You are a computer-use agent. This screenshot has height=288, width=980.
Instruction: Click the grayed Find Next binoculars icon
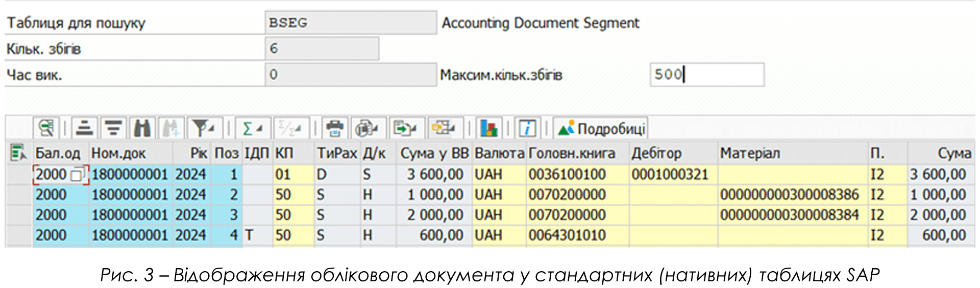point(171,128)
